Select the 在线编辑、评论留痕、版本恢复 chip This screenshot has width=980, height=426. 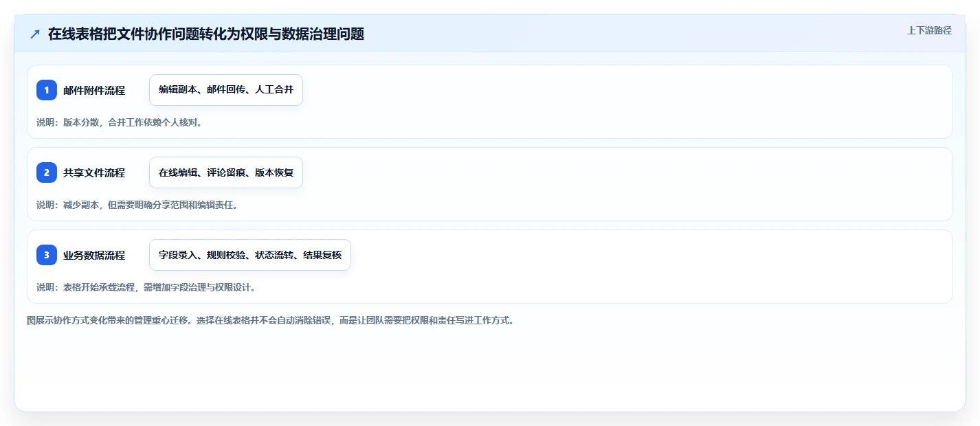pos(226,172)
